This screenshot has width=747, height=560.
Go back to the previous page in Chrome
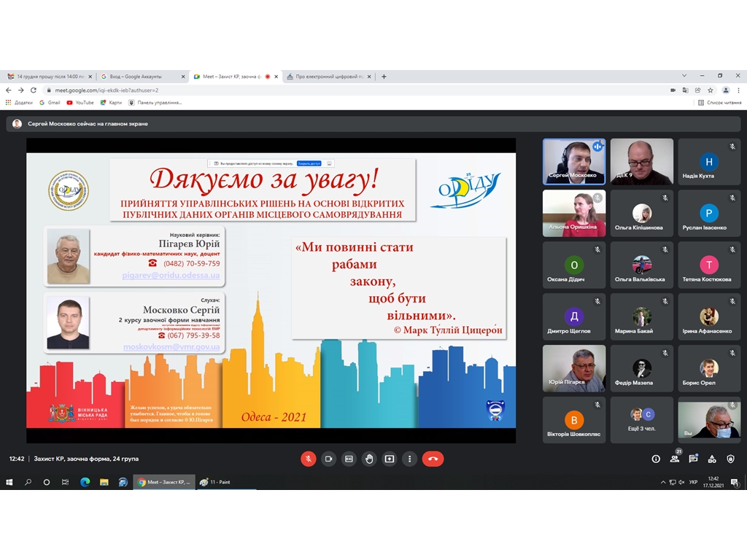(9, 90)
